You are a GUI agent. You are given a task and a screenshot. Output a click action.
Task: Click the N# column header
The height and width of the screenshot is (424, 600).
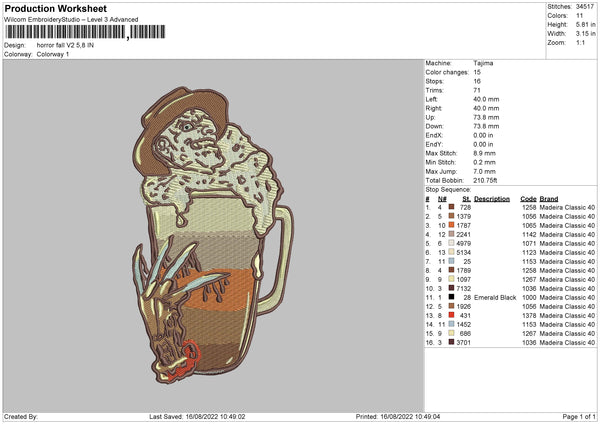442,199
